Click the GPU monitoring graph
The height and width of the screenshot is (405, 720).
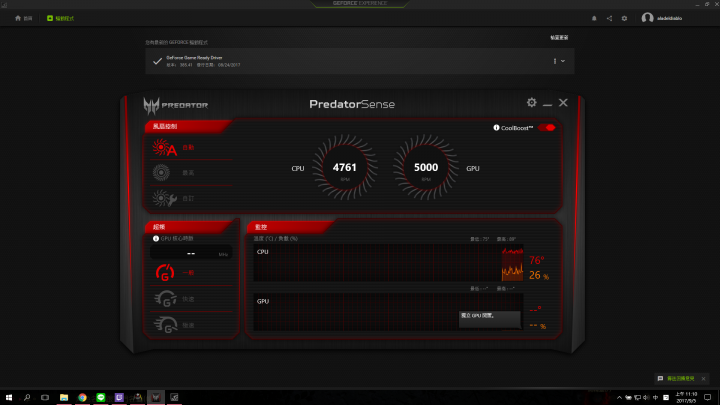388,312
